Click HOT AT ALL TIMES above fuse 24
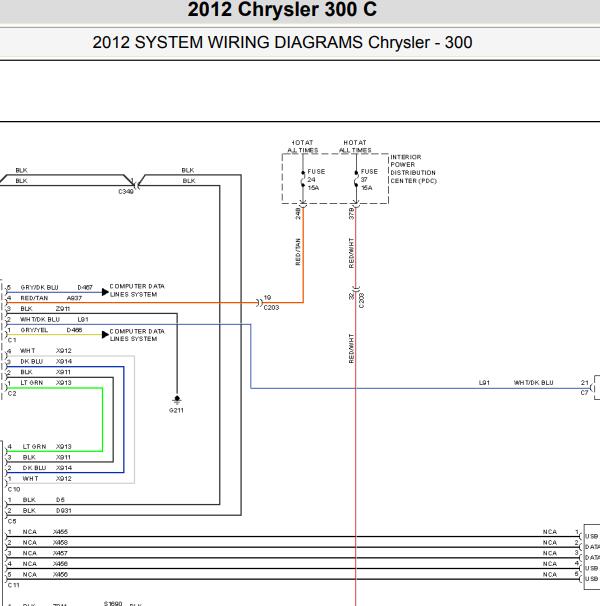This screenshot has height=606, width=600. (303, 146)
